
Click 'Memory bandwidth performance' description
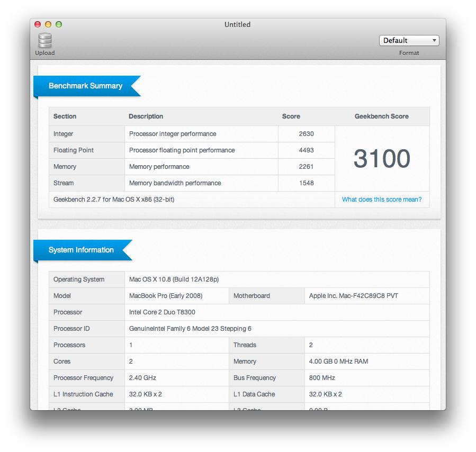pos(175,183)
